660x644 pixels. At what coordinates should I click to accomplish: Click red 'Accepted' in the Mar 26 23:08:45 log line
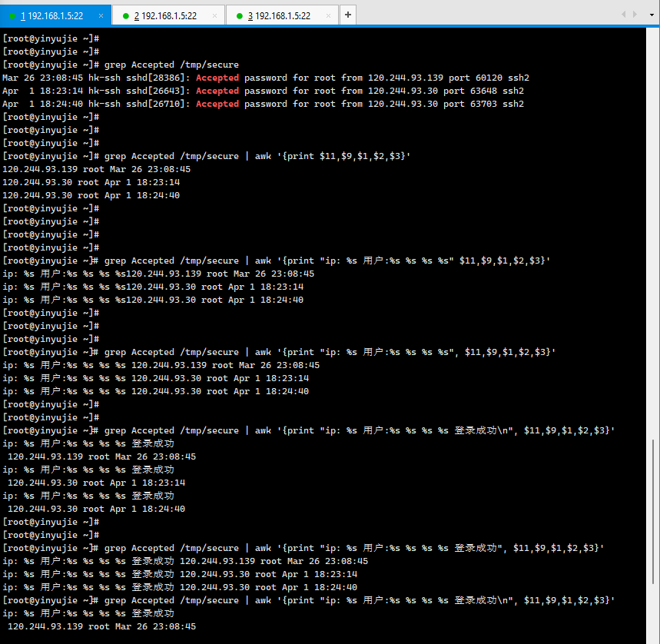217,78
